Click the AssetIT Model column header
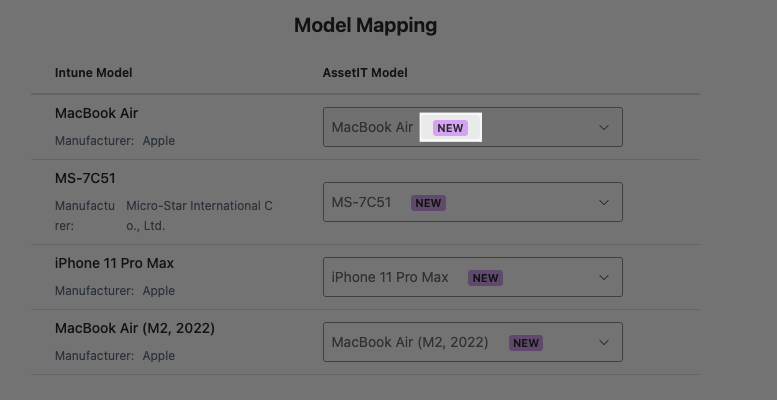The height and width of the screenshot is (400, 777). pos(365,73)
